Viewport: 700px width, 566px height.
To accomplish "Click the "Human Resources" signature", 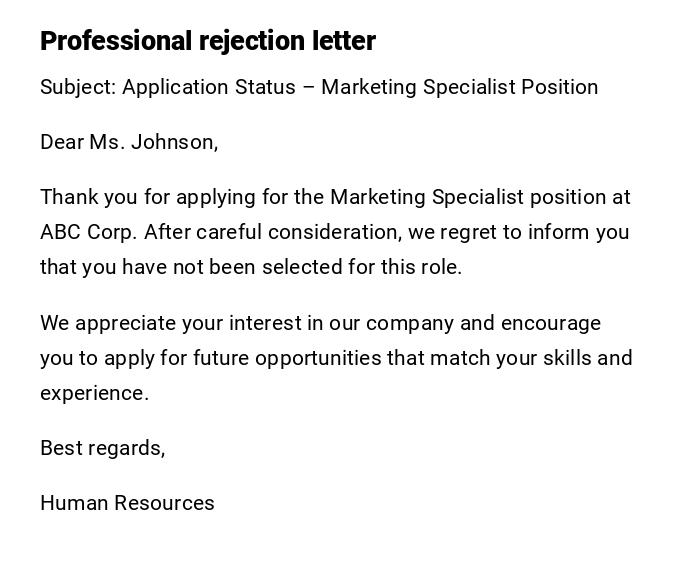I will click(127, 503).
